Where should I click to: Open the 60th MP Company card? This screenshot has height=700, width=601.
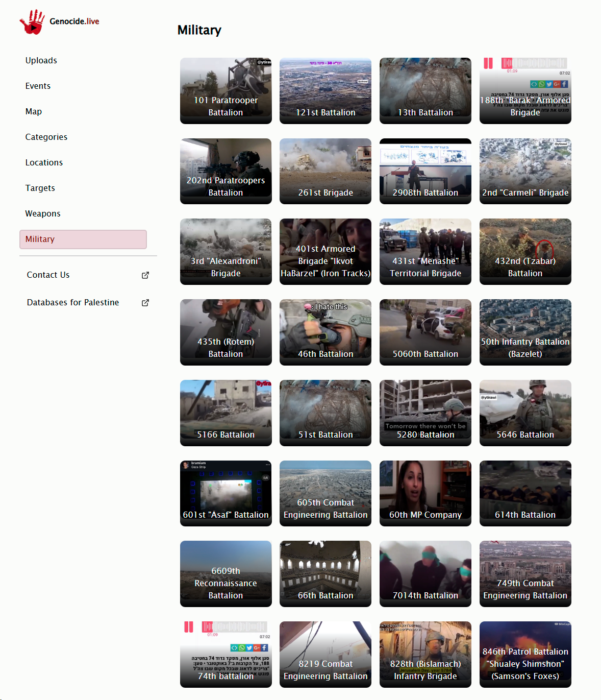pos(425,493)
